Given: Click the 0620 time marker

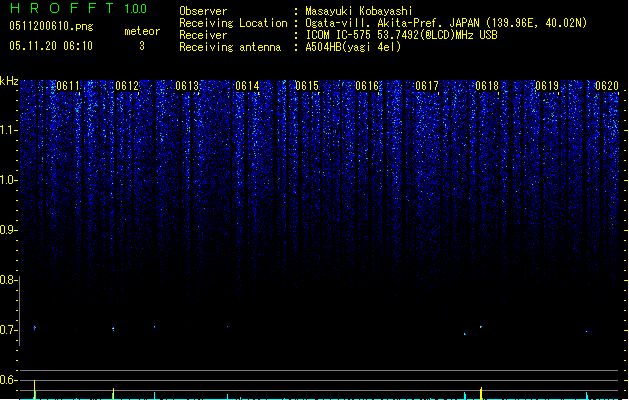Looking at the screenshot, I should (607, 86).
